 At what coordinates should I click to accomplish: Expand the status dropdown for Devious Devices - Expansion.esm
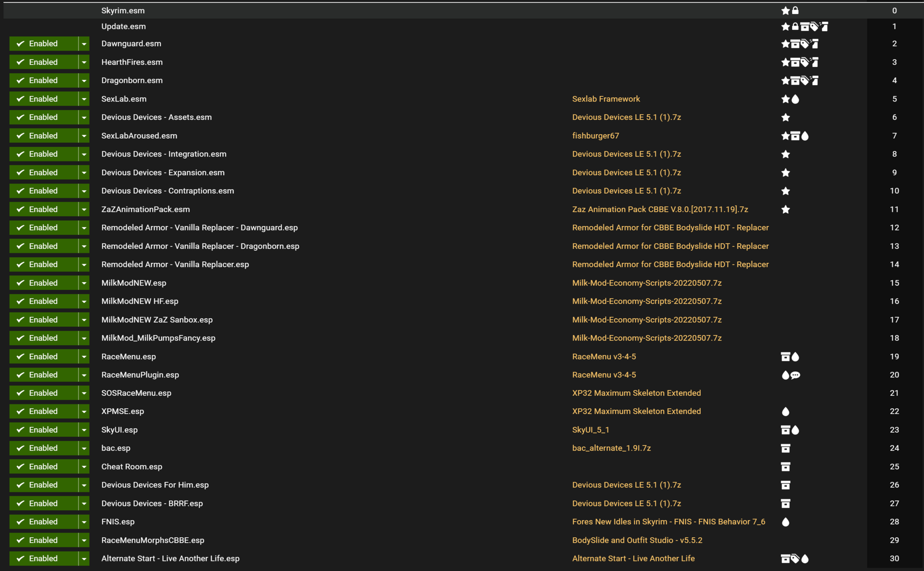[84, 172]
